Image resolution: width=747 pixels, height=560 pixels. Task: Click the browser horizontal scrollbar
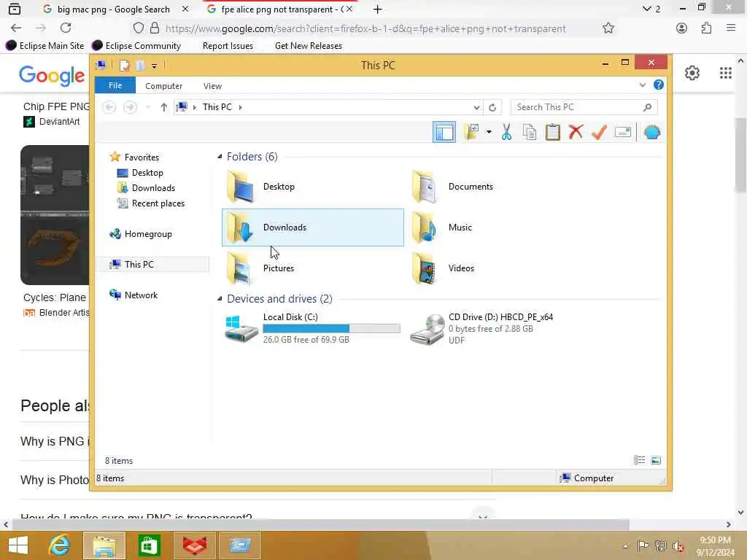click(x=320, y=524)
